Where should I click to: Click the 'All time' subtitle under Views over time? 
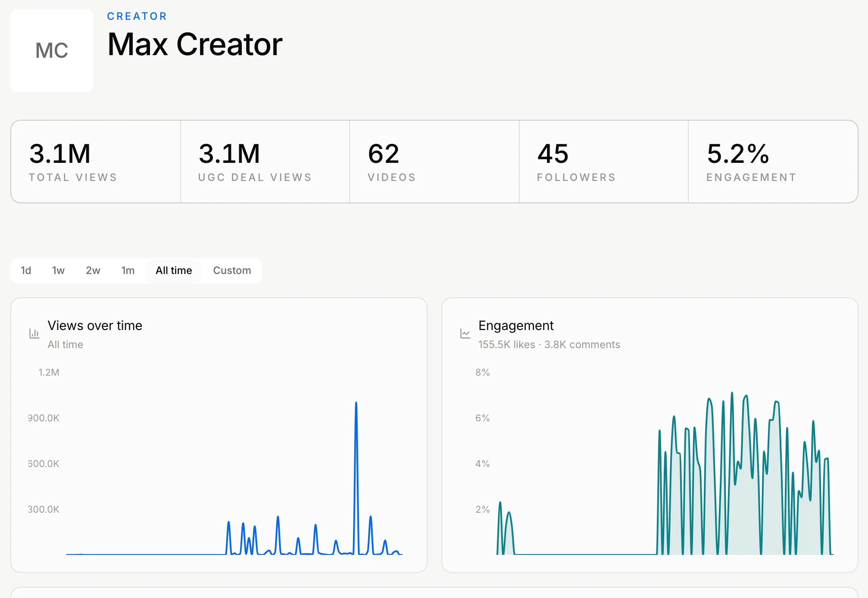click(x=65, y=345)
